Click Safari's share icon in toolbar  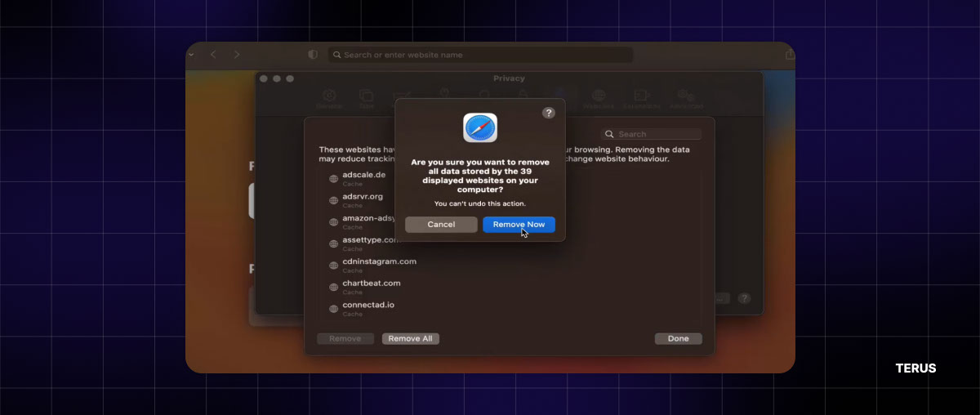point(790,55)
